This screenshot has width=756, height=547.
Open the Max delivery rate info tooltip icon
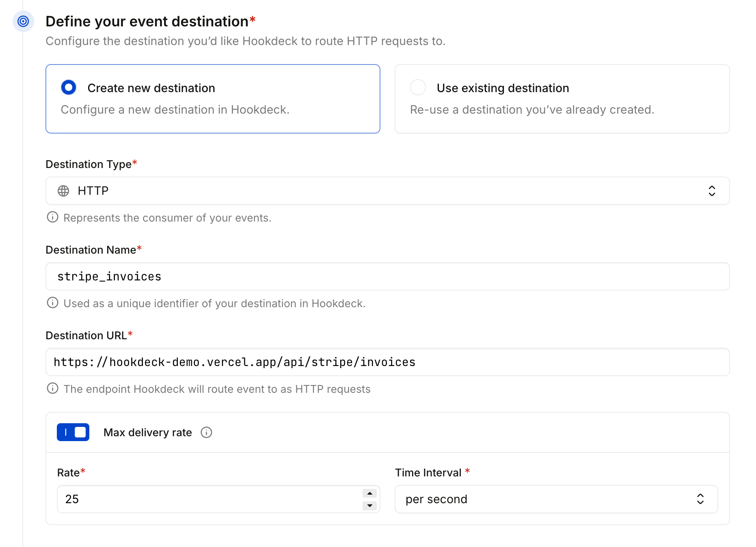pos(206,433)
